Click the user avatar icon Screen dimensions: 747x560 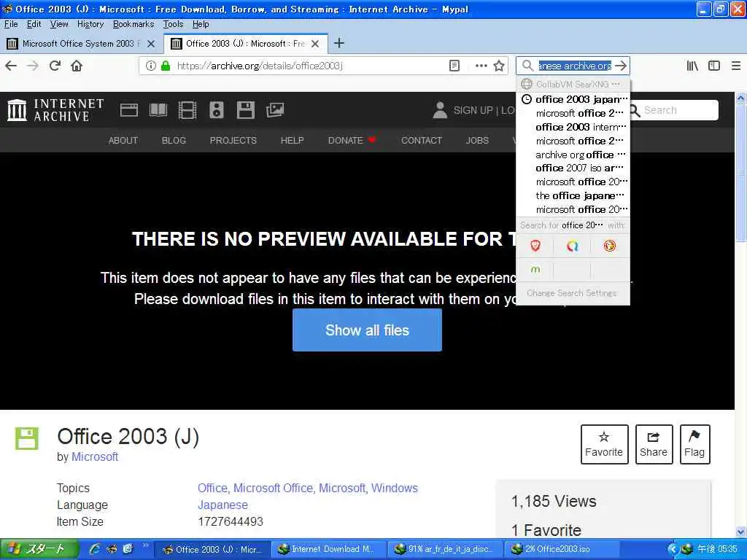click(440, 110)
